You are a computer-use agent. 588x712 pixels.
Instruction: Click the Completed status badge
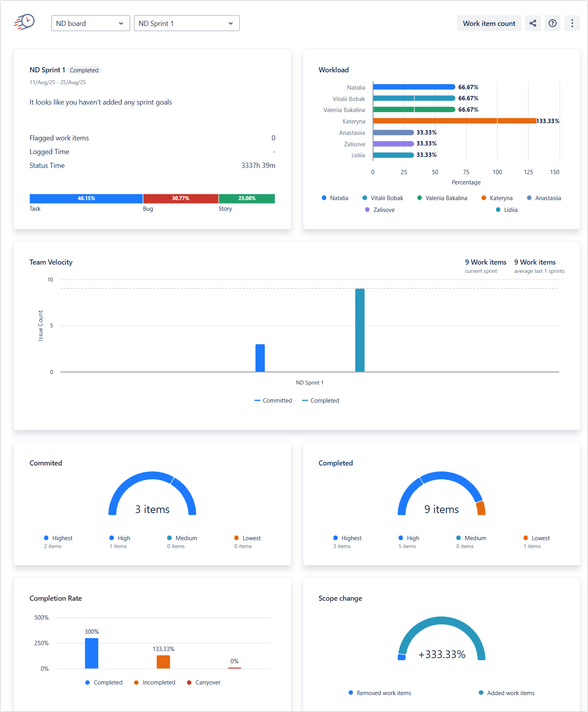pyautogui.click(x=84, y=70)
